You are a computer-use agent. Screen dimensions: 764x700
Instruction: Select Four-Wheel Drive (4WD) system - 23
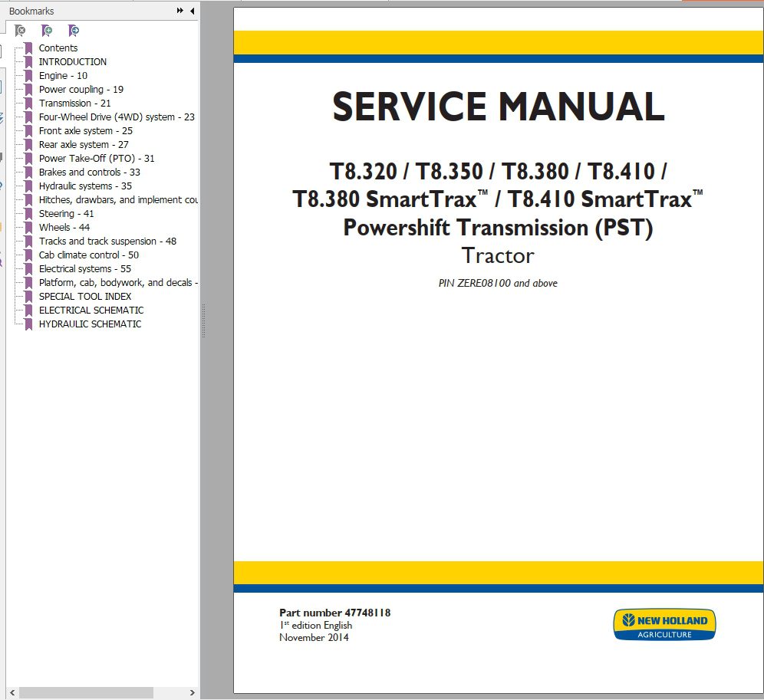point(117,117)
